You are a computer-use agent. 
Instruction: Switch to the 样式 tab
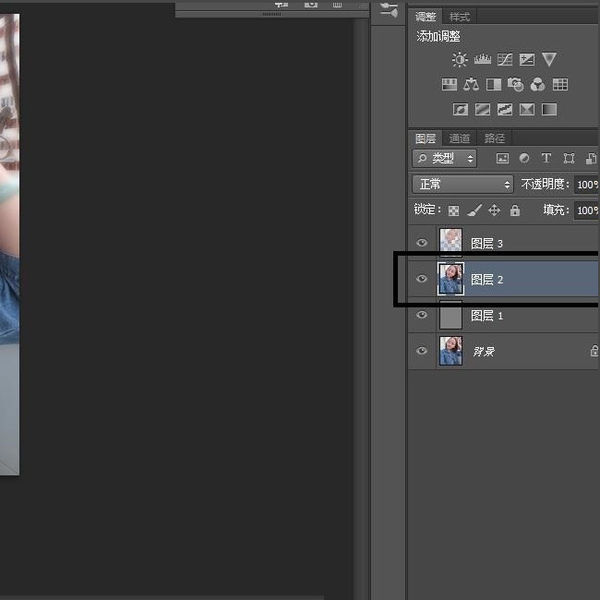(x=459, y=17)
